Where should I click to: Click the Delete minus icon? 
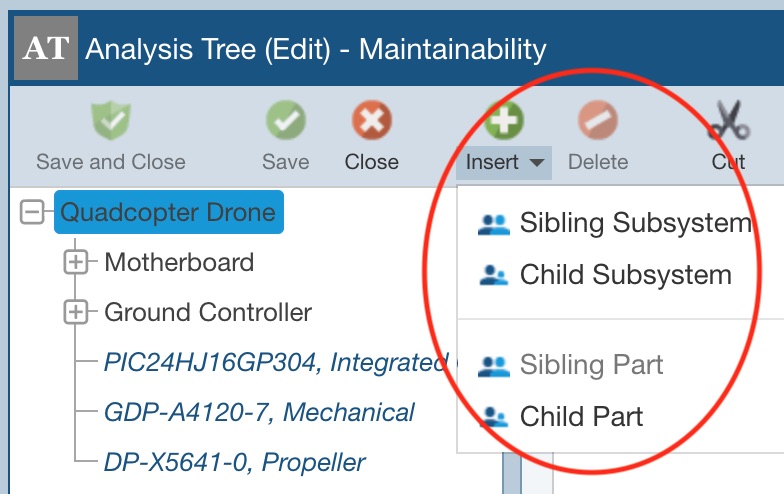pos(597,124)
